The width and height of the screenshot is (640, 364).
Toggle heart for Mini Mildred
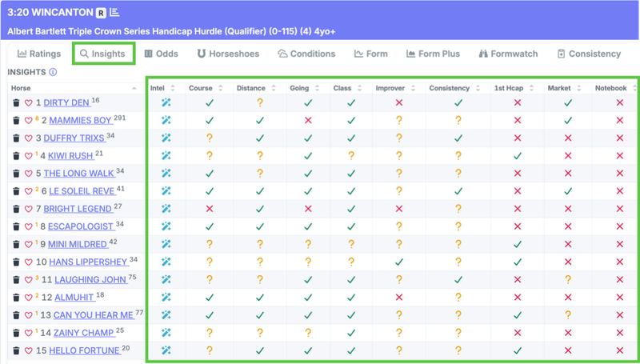point(29,245)
